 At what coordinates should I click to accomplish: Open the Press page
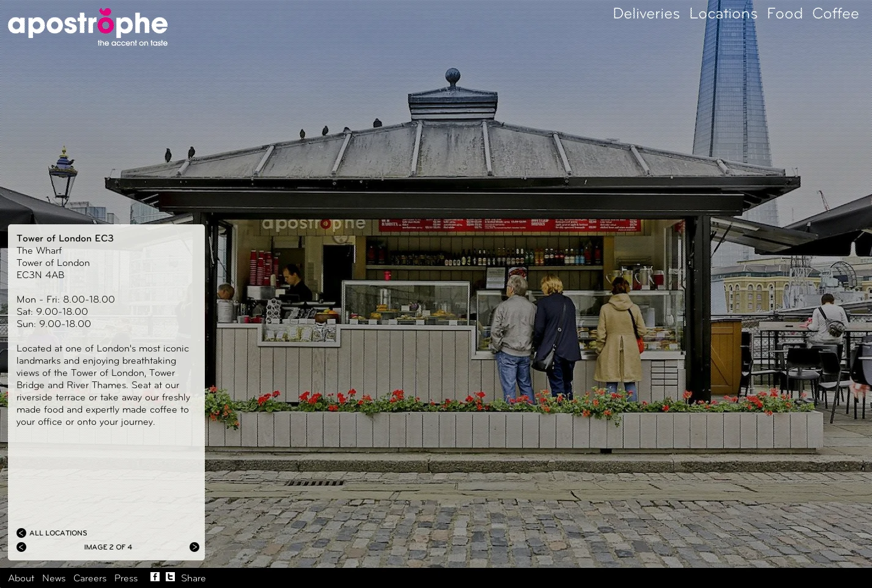[126, 578]
